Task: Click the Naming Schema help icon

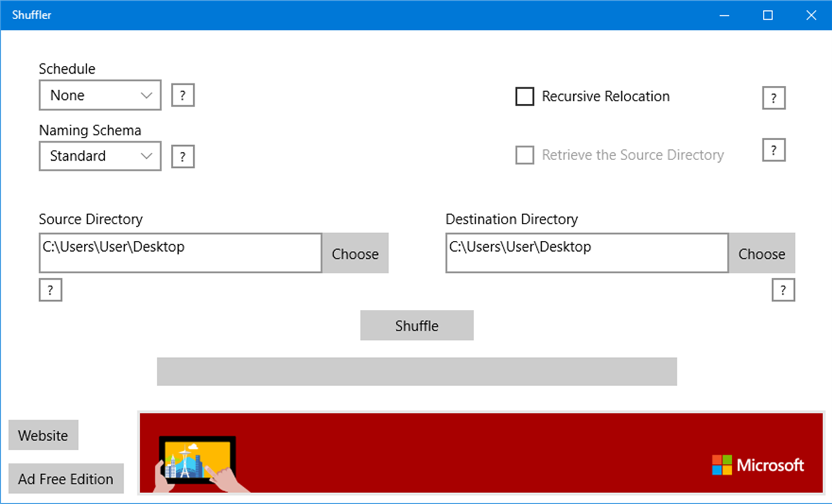Action: 183,156
